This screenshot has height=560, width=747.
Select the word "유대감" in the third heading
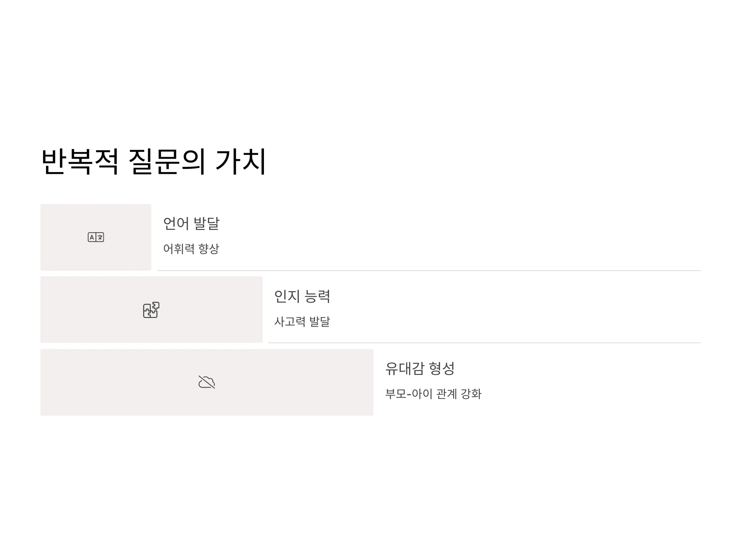pos(405,369)
